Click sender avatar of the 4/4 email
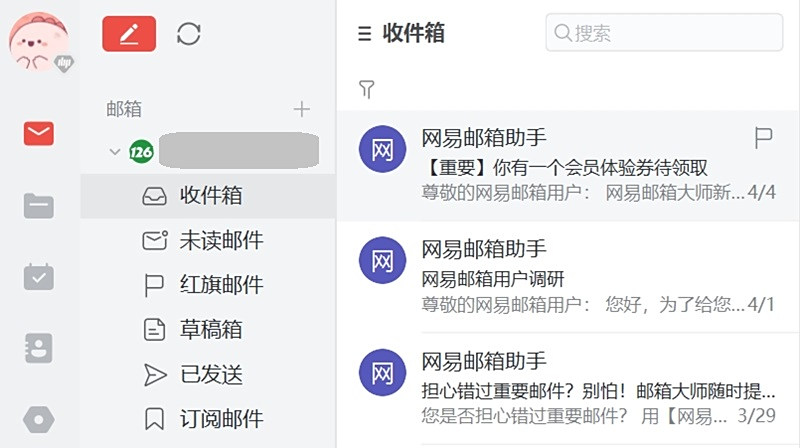The height and width of the screenshot is (448, 800). point(383,149)
